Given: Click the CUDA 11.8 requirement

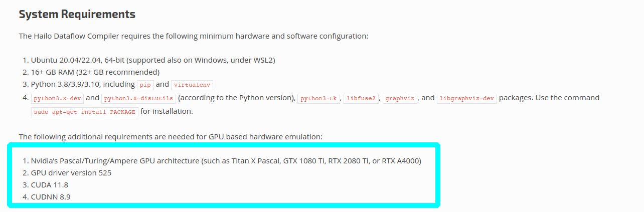Looking at the screenshot, I should [x=49, y=185].
